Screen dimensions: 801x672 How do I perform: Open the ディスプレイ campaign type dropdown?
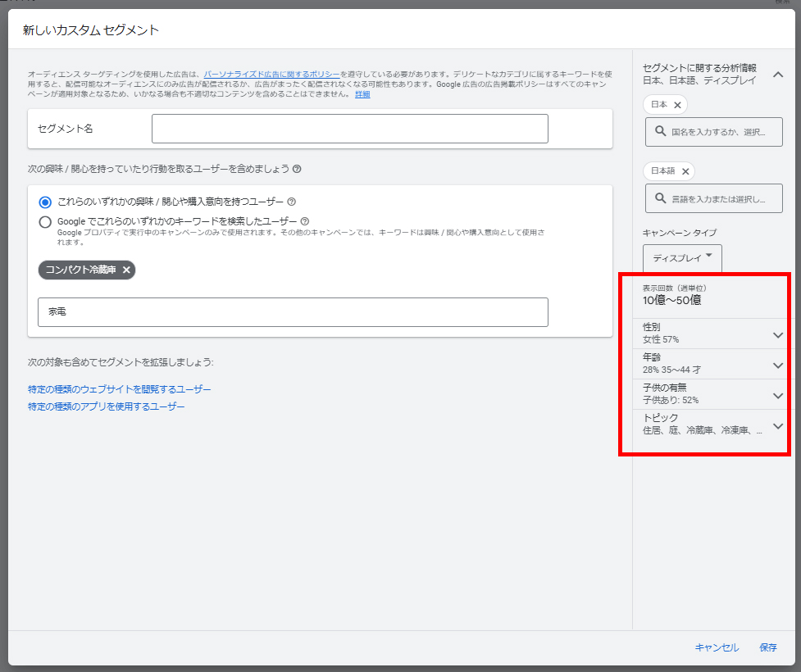click(682, 257)
